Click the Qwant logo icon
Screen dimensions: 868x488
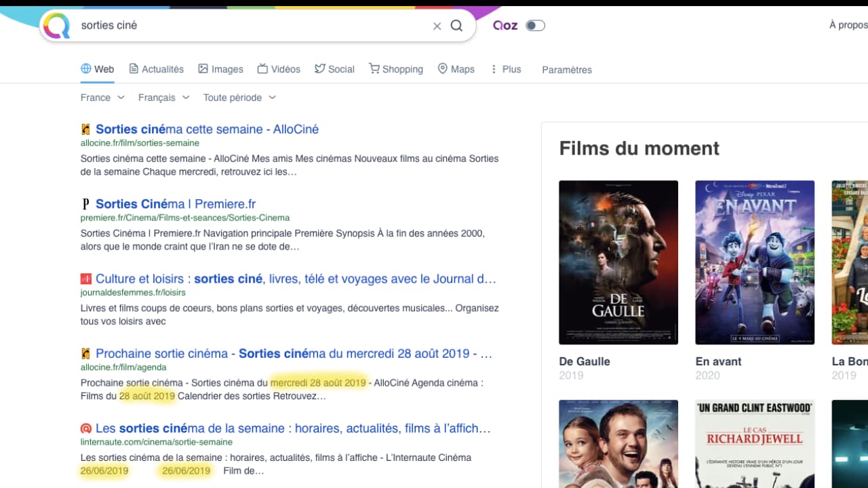point(56,26)
